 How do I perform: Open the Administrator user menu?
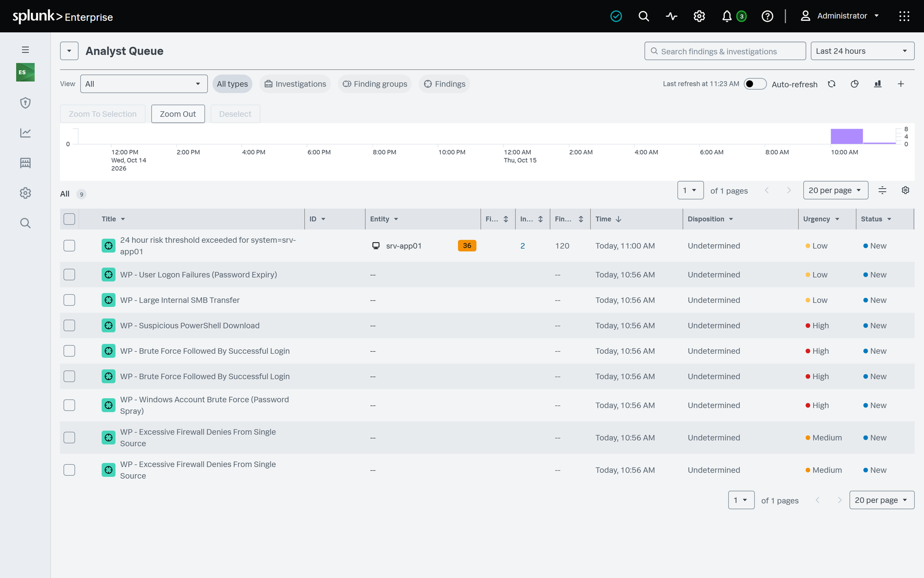[840, 16]
